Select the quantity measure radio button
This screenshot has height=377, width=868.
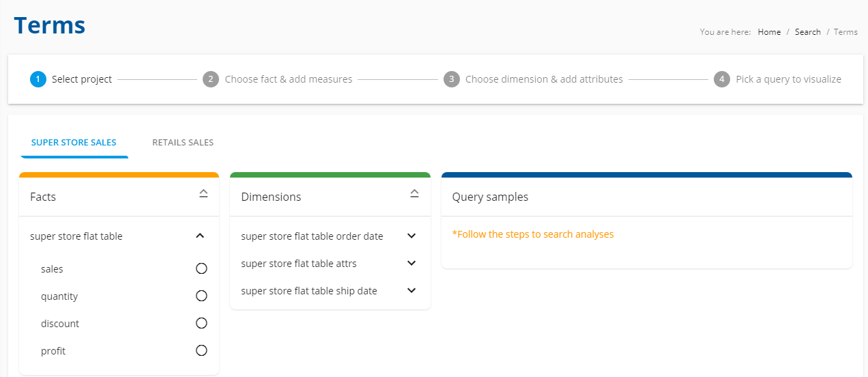coord(201,296)
